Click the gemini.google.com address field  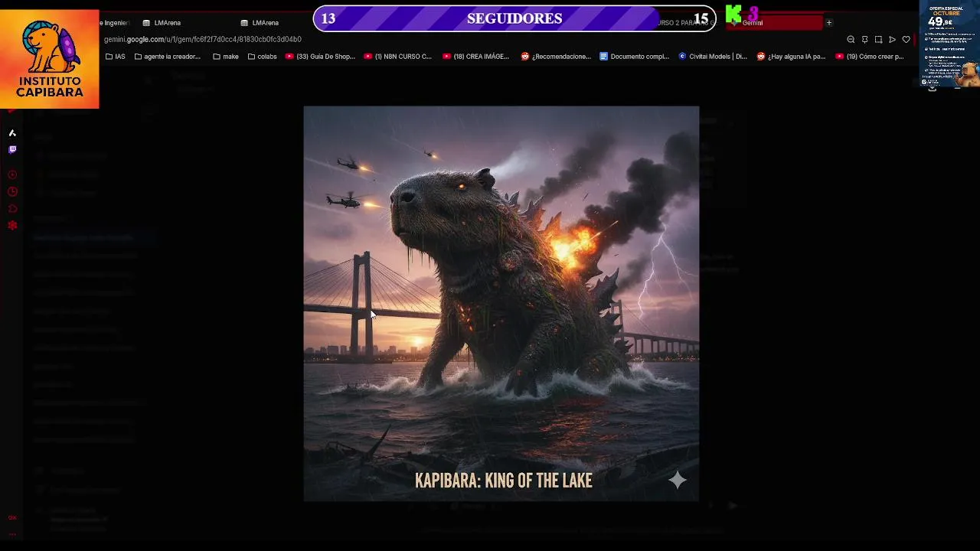click(x=203, y=39)
